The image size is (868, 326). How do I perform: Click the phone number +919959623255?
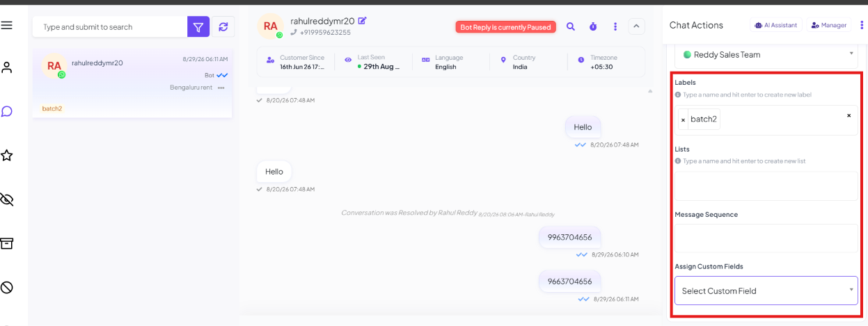pos(325,33)
